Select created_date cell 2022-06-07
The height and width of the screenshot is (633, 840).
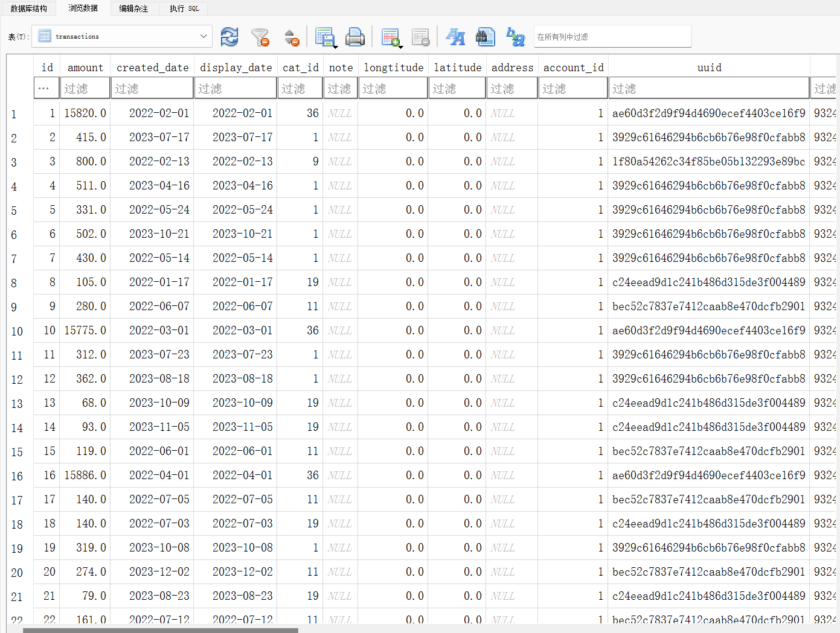pos(153,306)
